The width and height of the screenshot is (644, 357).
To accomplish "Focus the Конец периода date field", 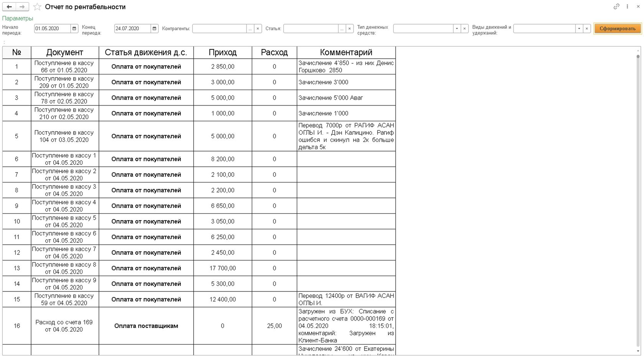I will tap(132, 28).
